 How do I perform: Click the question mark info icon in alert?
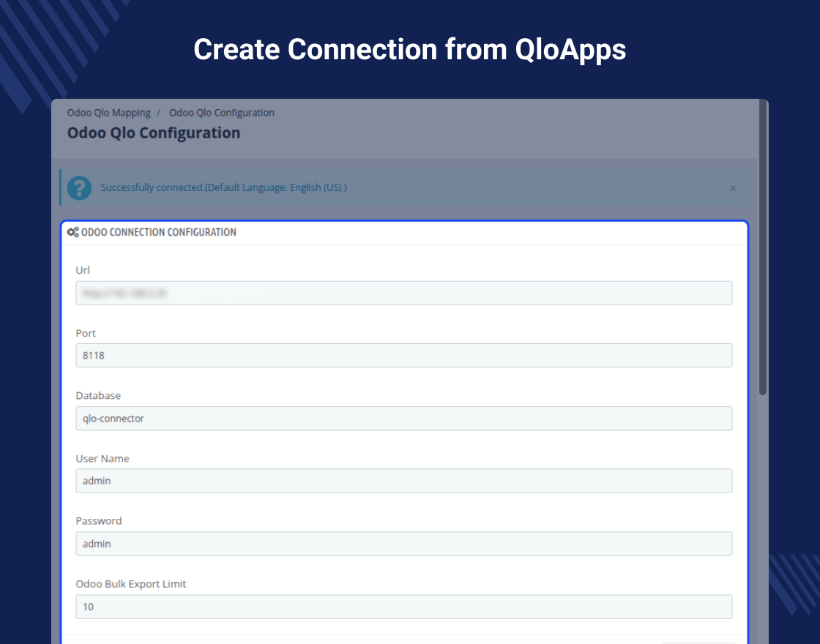tap(80, 188)
